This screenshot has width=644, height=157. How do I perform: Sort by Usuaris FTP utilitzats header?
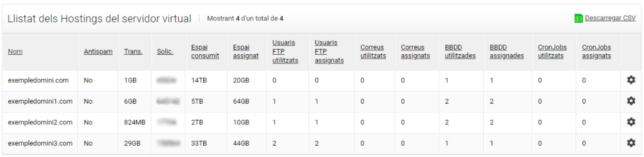[285, 51]
